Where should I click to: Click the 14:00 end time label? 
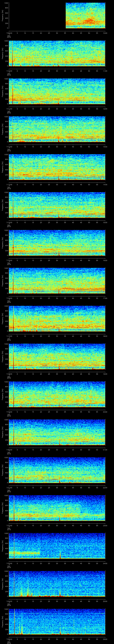tap(105, 184)
